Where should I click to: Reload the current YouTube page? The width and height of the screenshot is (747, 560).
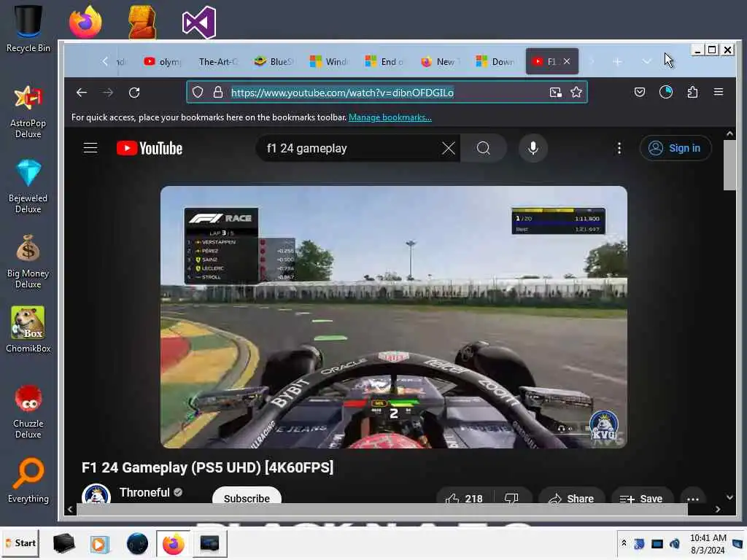pyautogui.click(x=134, y=93)
